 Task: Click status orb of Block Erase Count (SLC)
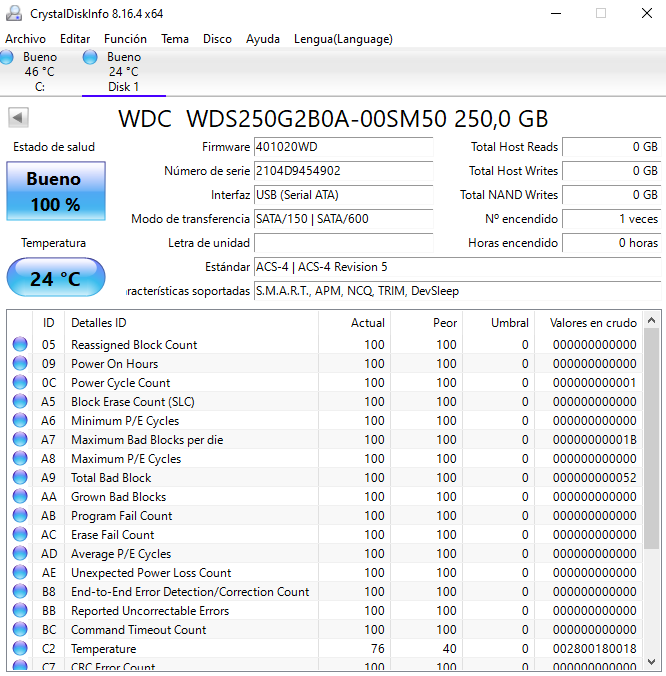20,401
